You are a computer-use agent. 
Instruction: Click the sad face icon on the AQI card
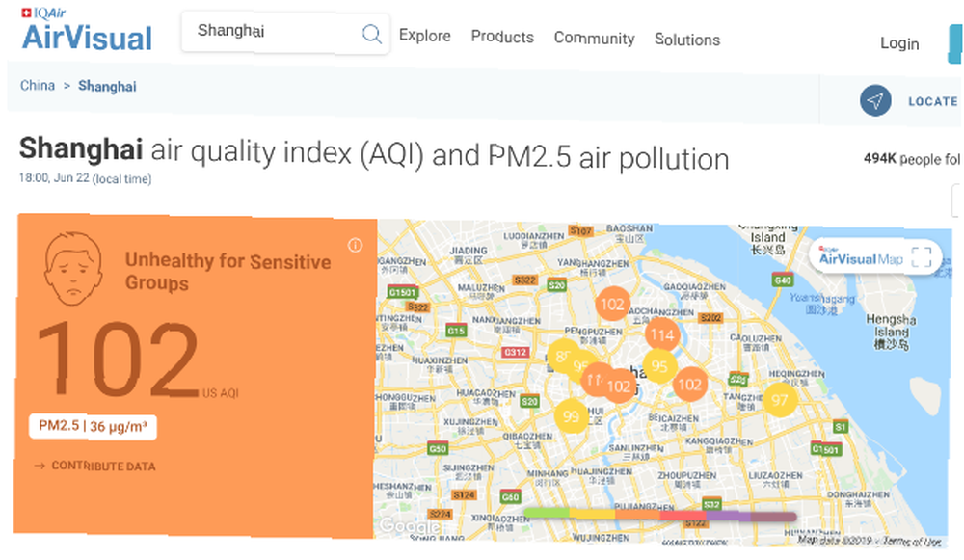click(73, 269)
